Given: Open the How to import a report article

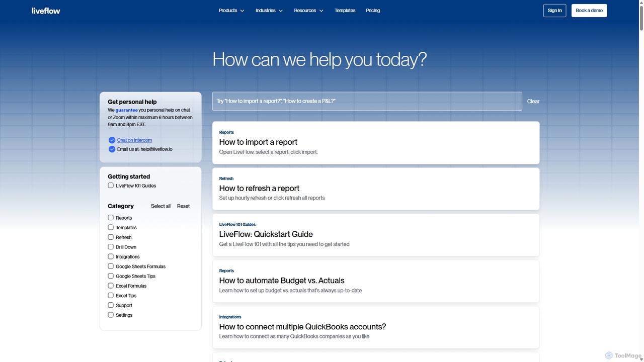Looking at the screenshot, I should point(376,143).
